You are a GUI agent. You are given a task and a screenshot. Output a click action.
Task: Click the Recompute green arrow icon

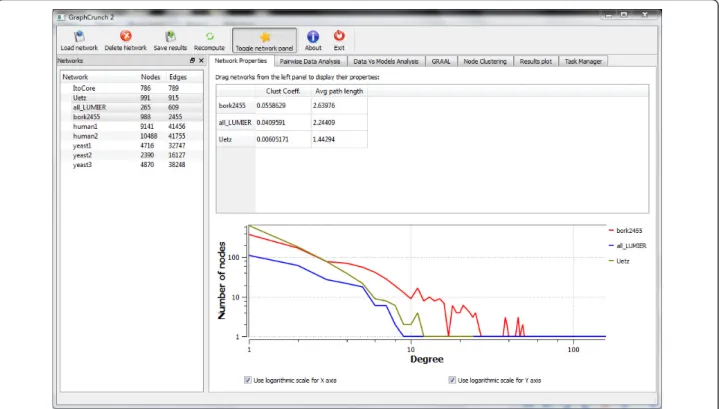(210, 36)
